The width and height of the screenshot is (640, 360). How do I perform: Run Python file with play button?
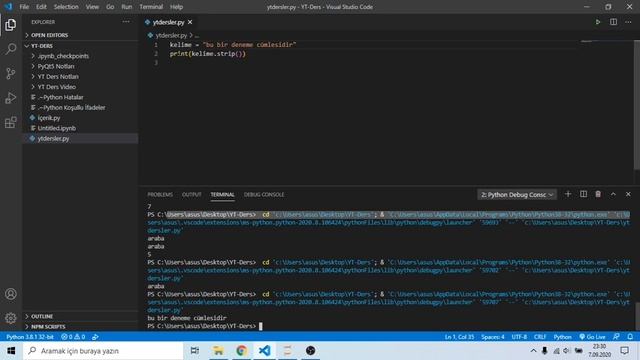click(598, 22)
